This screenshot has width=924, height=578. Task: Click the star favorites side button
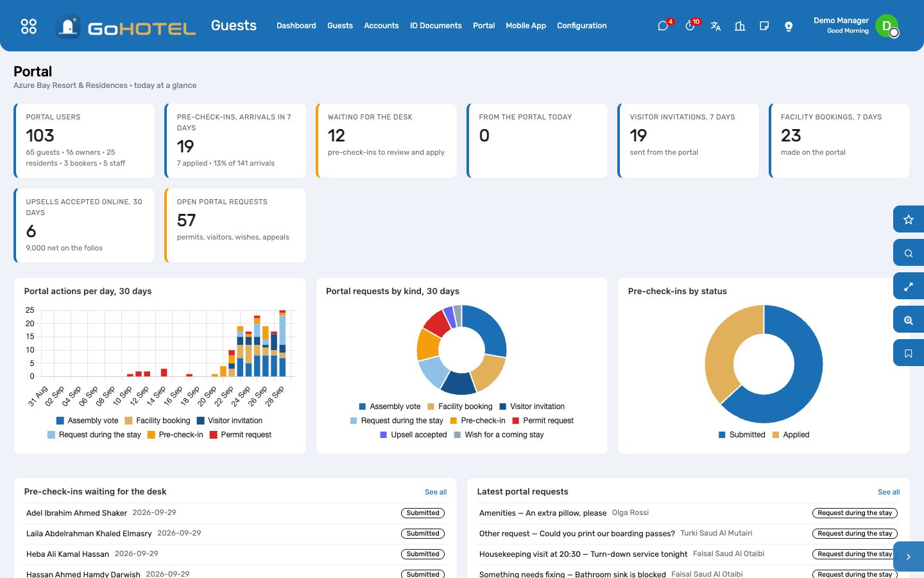pyautogui.click(x=909, y=220)
